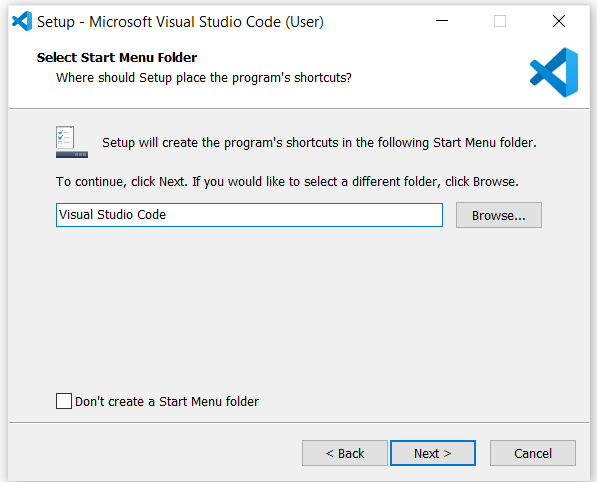Click the large VS Code logo in header
The image size is (597, 482).
[554, 72]
